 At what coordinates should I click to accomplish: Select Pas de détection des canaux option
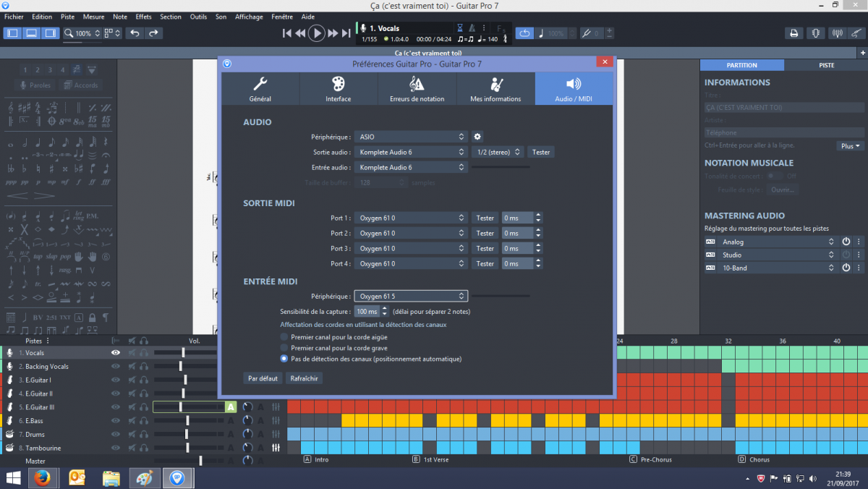point(284,359)
